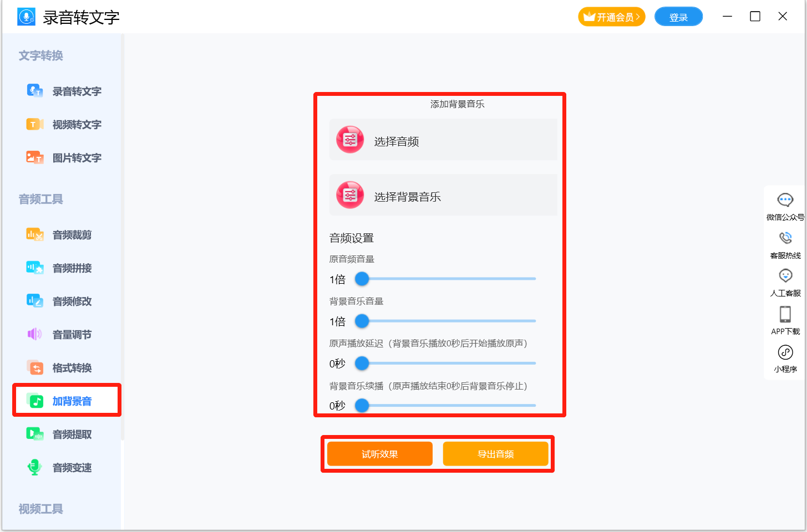The width and height of the screenshot is (807, 532).
Task: Maximize the application window
Action: click(755, 17)
